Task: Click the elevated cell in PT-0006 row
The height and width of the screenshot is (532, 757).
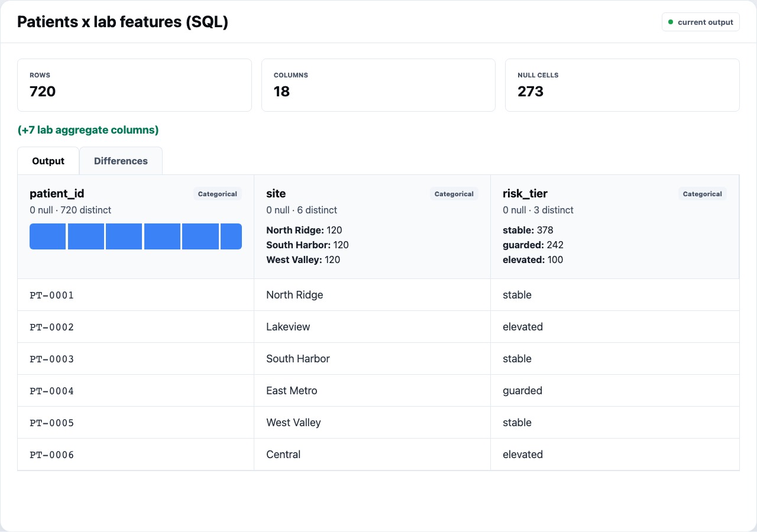Action: pos(615,455)
